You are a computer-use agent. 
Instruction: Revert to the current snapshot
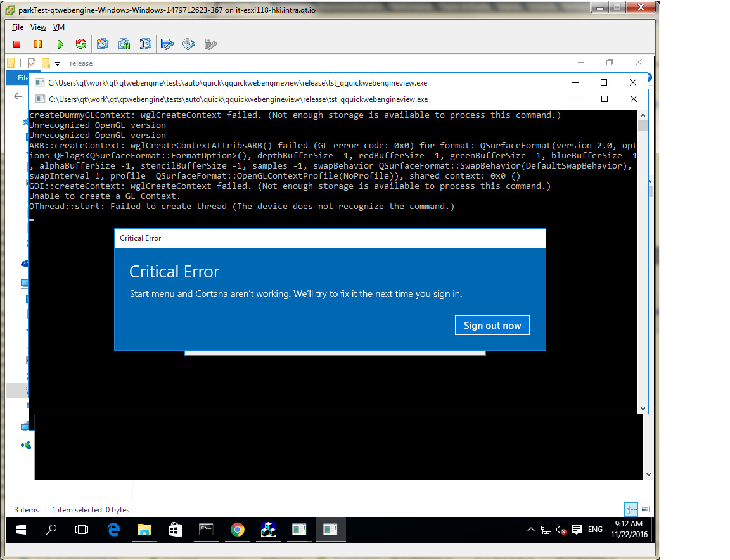124,44
